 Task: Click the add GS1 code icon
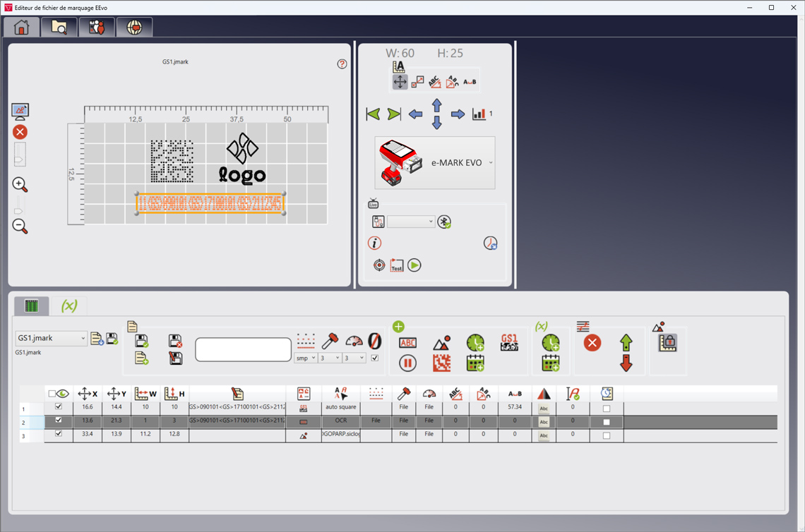click(509, 343)
